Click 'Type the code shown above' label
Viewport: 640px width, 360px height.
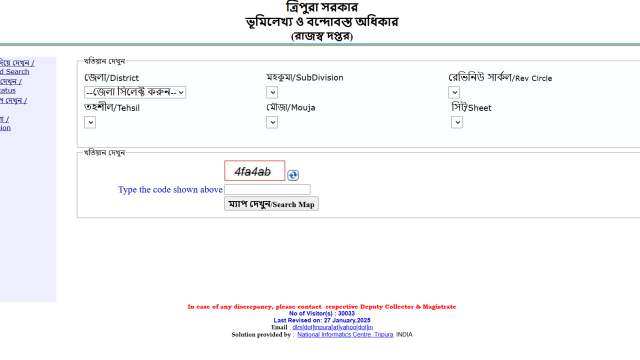click(171, 190)
